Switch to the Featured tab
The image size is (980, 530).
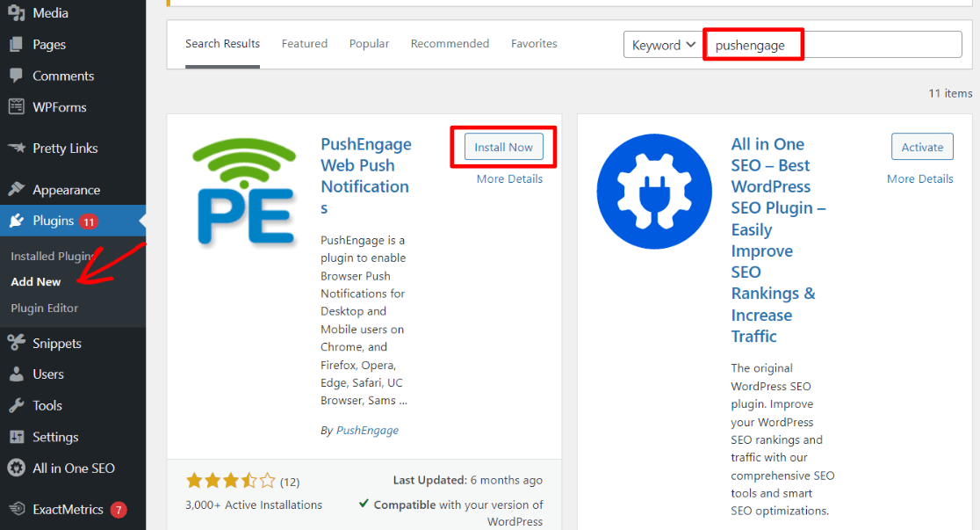pos(305,44)
